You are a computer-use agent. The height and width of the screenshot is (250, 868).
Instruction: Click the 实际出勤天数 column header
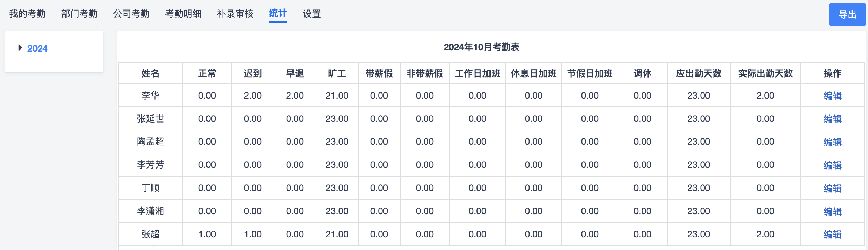[765, 73]
